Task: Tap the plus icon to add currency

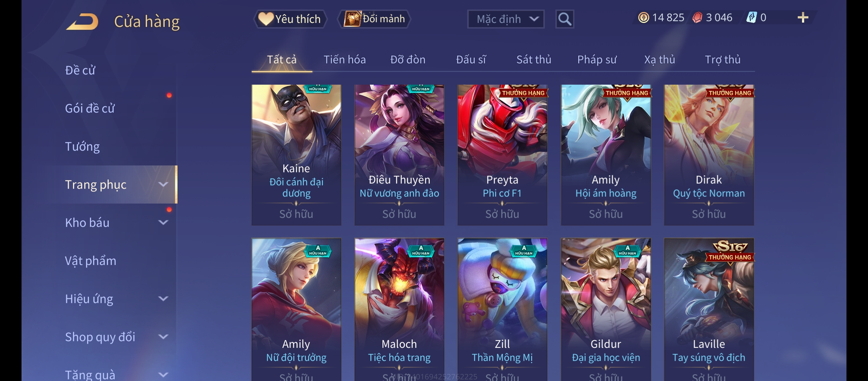Action: pos(803,18)
